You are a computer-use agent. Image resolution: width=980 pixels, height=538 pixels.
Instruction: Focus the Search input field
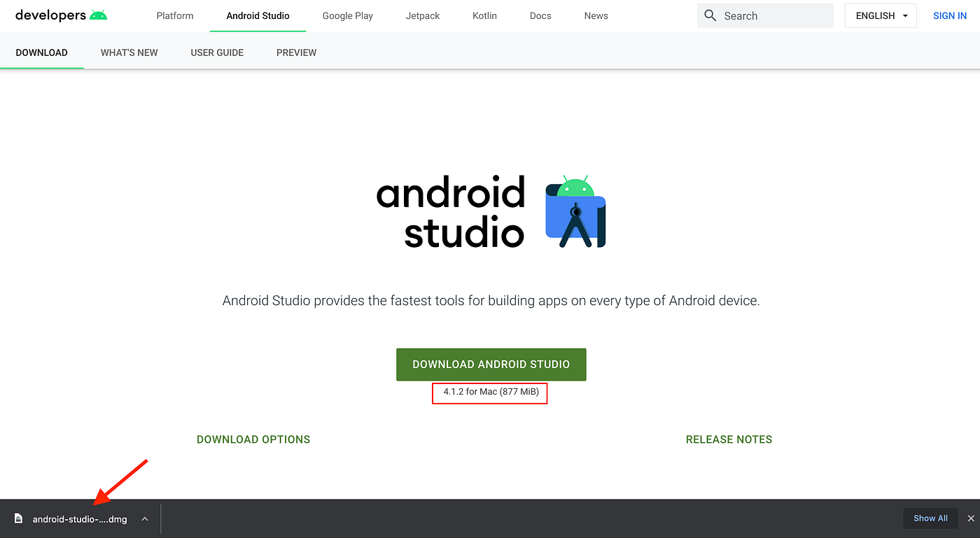(x=765, y=15)
